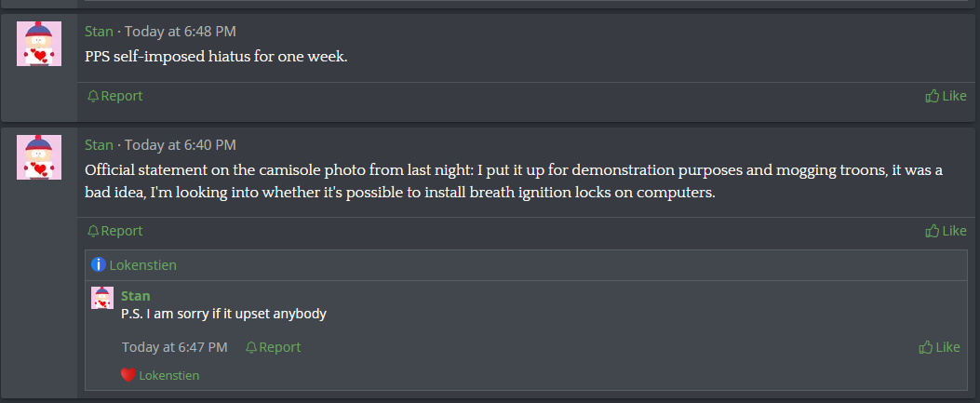The height and width of the screenshot is (403, 980).
Task: Open Stan's small avatar in the P.S. comment
Action: tap(102, 298)
